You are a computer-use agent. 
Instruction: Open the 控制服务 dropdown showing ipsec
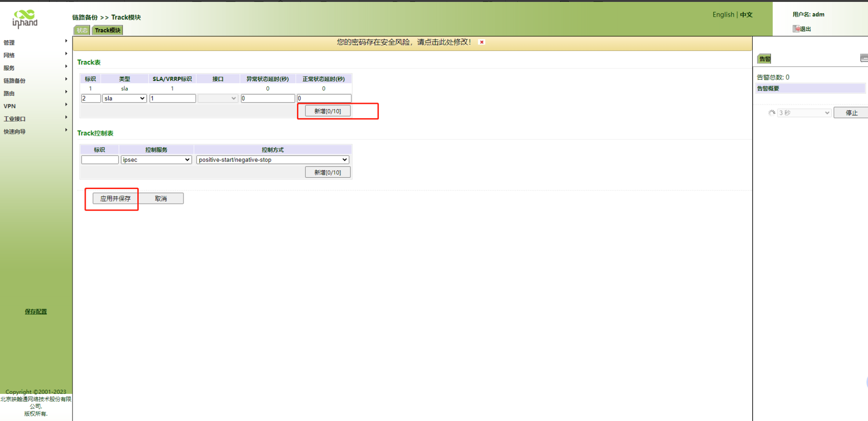pyautogui.click(x=156, y=160)
